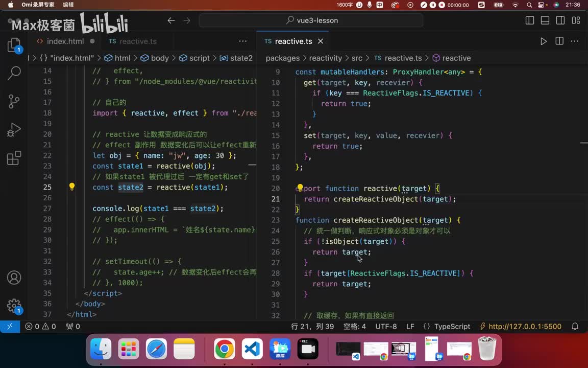The image size is (588, 368).
Task: Open Safari from the Dock
Action: (156, 349)
